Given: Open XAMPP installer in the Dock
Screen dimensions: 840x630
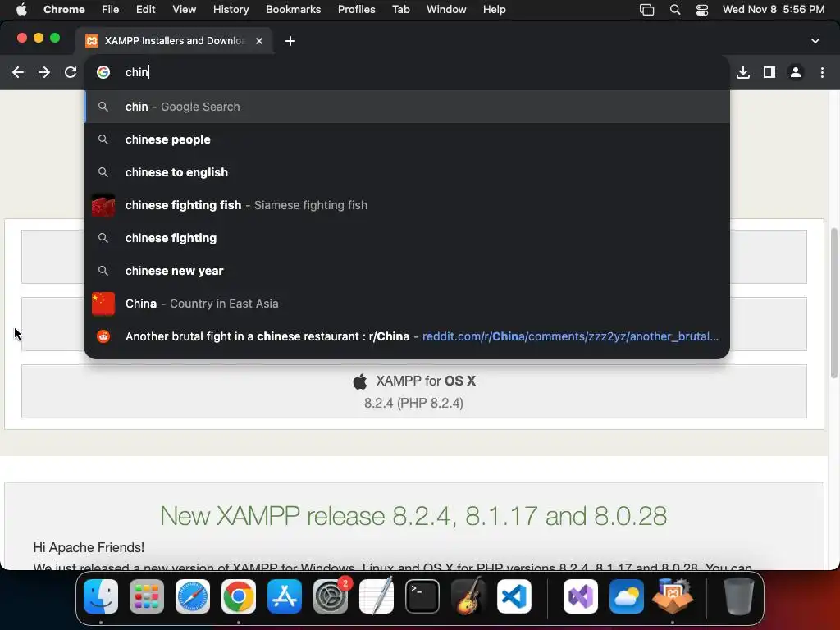Looking at the screenshot, I should (x=673, y=596).
